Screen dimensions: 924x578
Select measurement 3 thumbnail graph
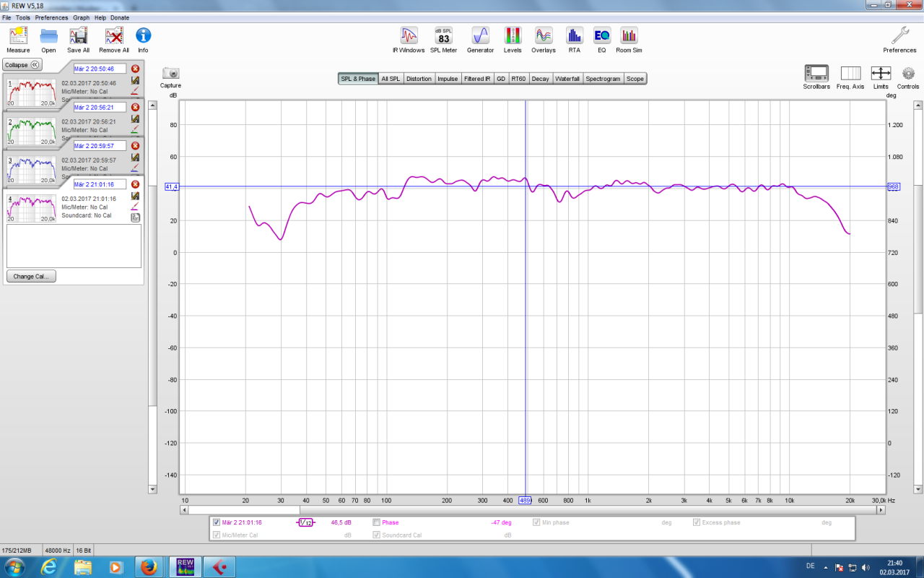(x=31, y=168)
